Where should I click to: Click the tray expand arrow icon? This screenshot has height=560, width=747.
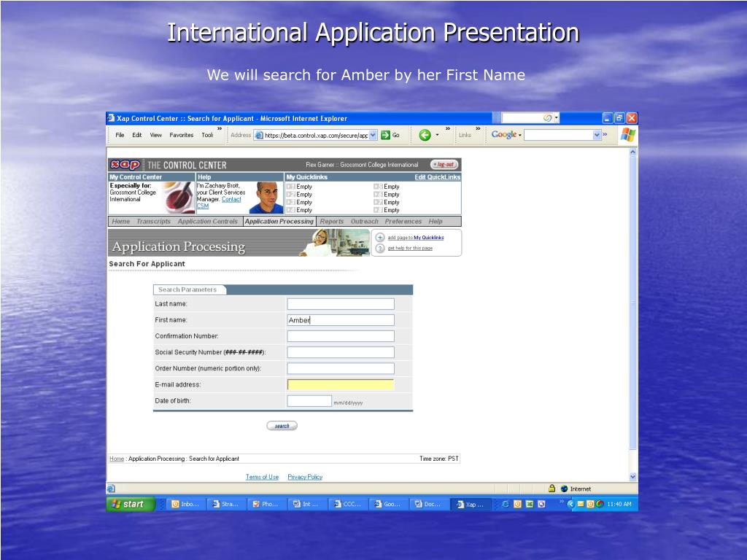[570, 504]
